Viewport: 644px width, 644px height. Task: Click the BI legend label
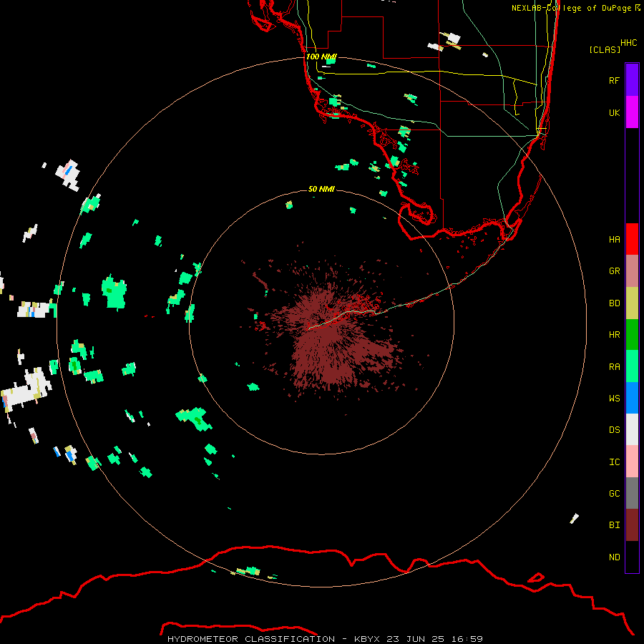click(x=614, y=525)
